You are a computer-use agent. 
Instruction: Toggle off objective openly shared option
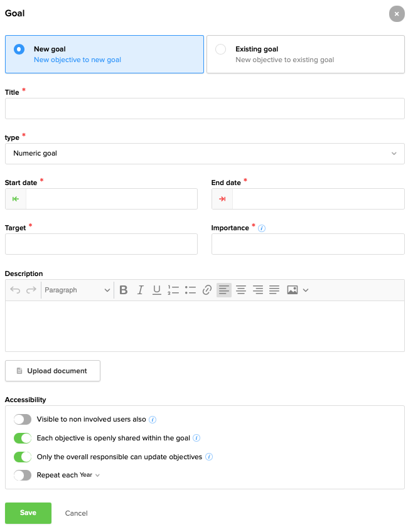(23, 438)
